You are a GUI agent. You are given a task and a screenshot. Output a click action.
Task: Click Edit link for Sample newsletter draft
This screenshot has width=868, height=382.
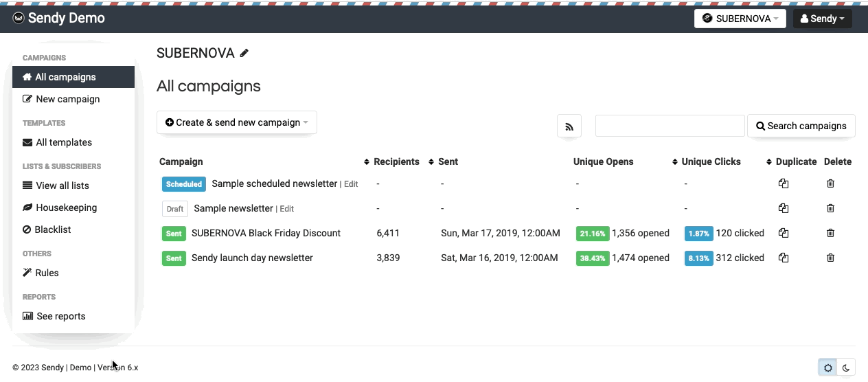click(x=286, y=209)
